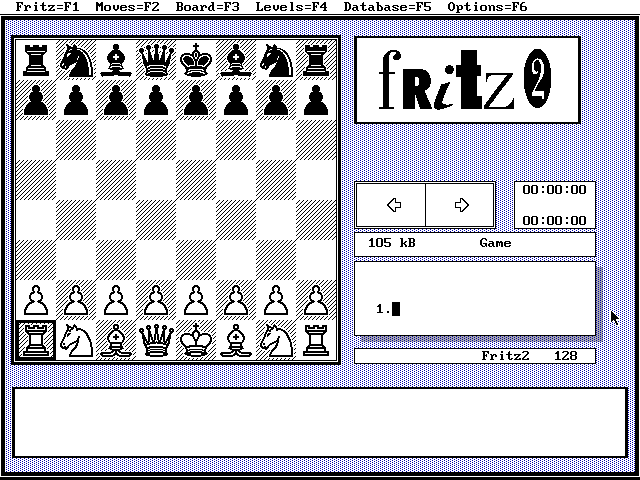The image size is (640, 480).
Task: Select the white pawn on d2
Action: [x=156, y=300]
